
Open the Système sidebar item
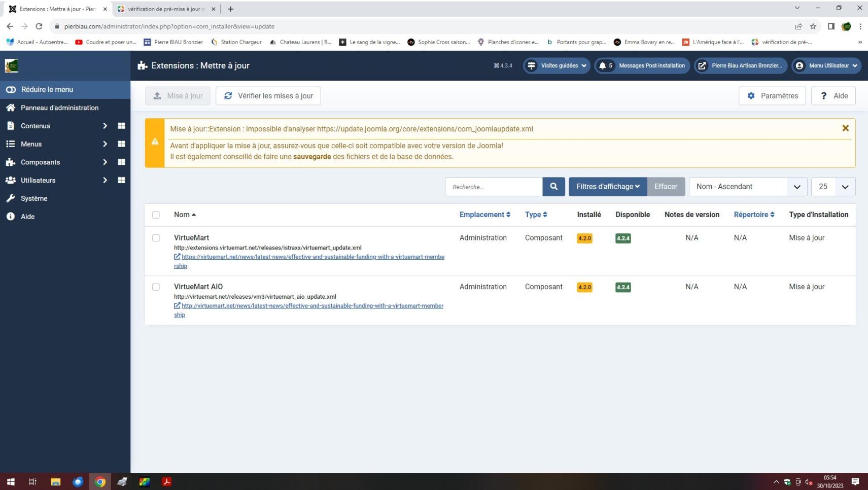[34, 198]
